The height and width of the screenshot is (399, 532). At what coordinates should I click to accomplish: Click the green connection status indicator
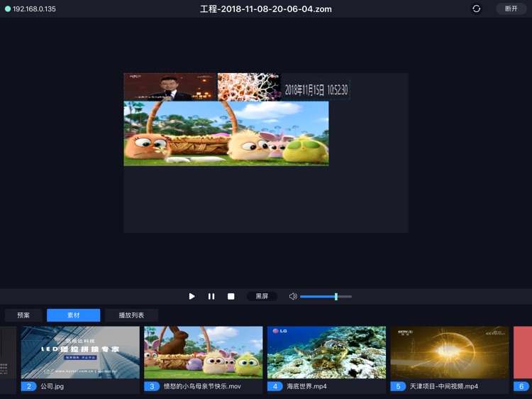click(8, 9)
